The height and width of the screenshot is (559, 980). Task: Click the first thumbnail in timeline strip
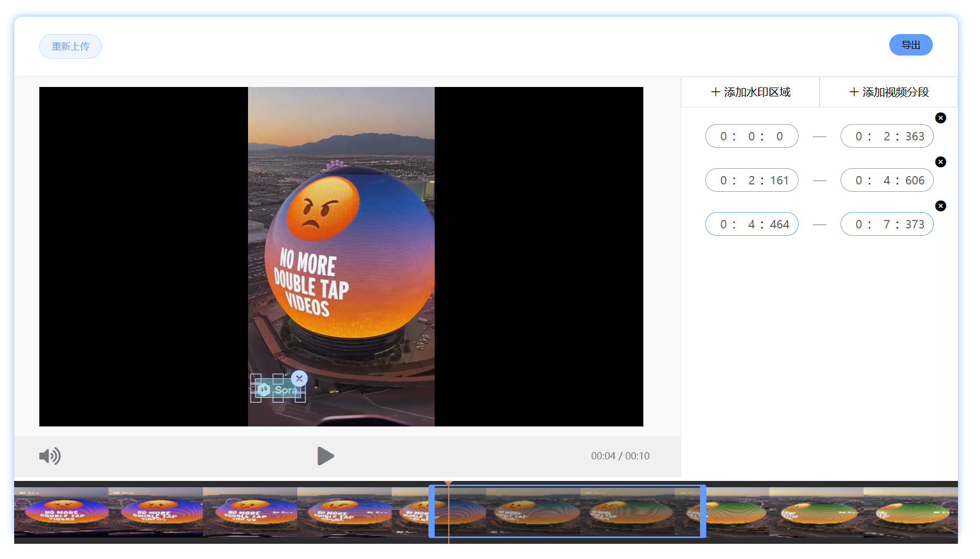tap(61, 512)
